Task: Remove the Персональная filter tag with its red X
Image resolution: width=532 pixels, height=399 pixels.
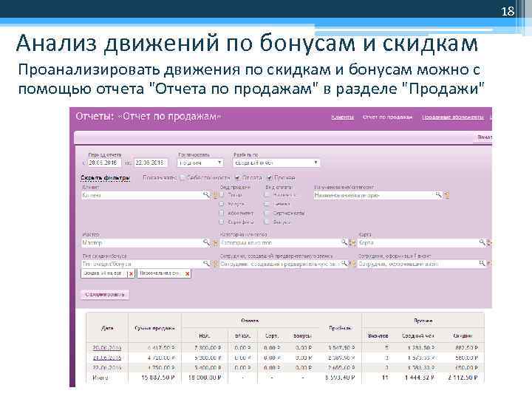Action: [x=187, y=274]
